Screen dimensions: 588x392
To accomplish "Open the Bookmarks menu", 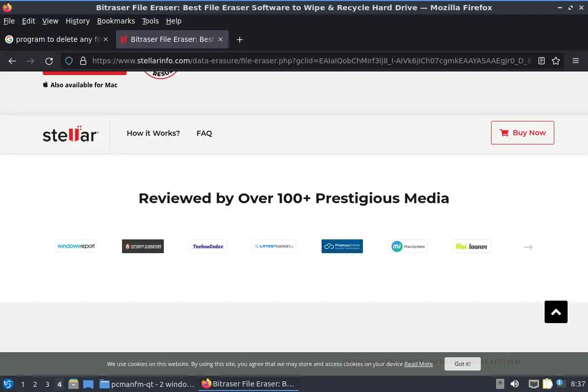I will pos(116,21).
